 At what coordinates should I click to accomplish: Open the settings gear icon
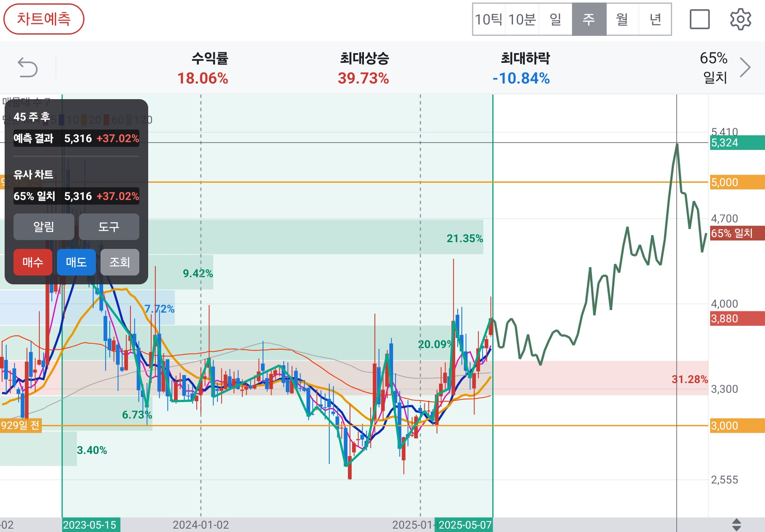pos(741,19)
